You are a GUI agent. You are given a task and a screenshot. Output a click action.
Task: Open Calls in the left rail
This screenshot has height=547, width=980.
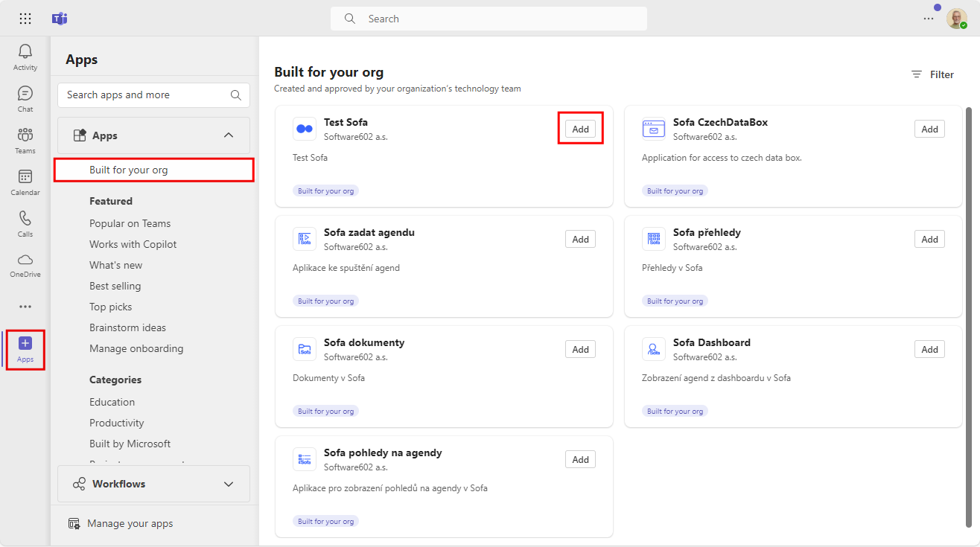click(x=25, y=224)
